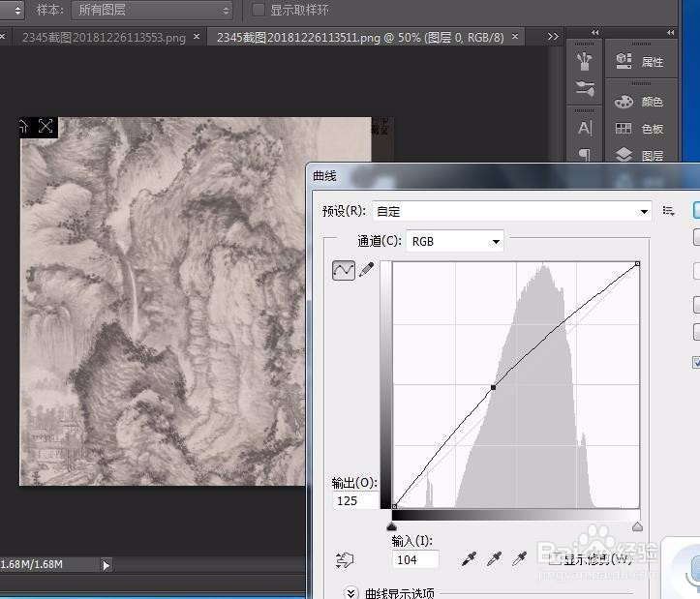Click the black input slider triangle

(x=391, y=526)
